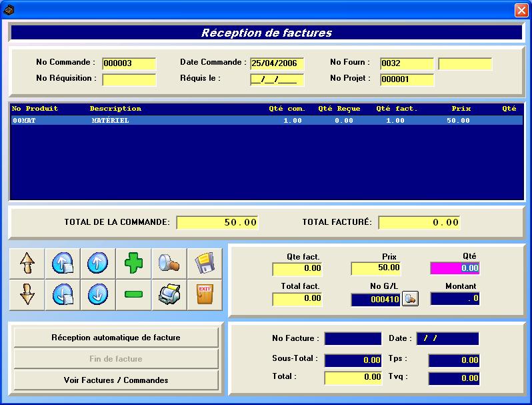Click the tan up arrow button
The width and height of the screenshot is (532, 405).
pyautogui.click(x=27, y=264)
